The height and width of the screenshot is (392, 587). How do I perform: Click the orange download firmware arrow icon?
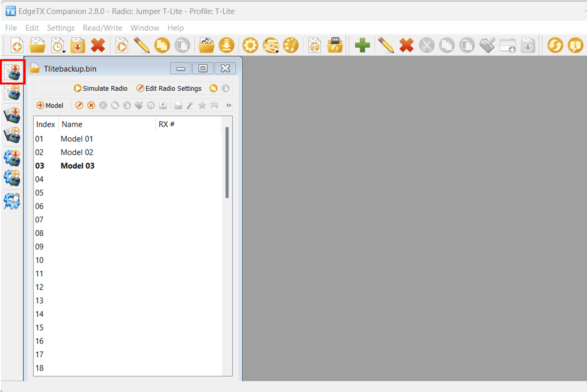pyautogui.click(x=226, y=45)
